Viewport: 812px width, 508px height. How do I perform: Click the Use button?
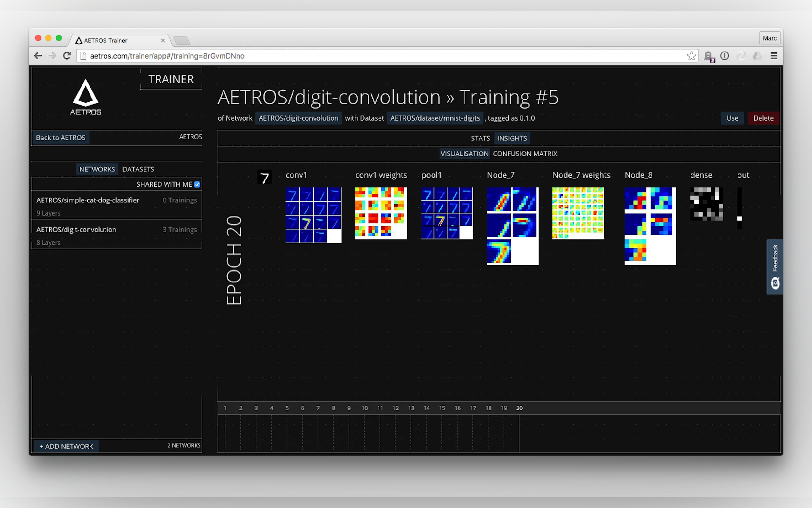[x=732, y=118]
